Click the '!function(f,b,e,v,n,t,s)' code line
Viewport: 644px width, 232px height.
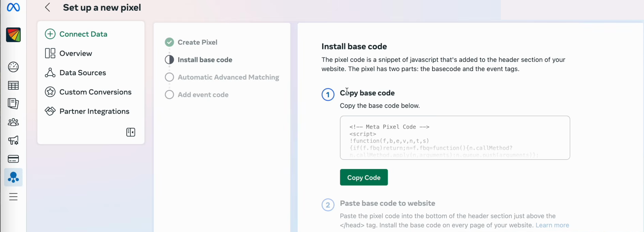389,141
